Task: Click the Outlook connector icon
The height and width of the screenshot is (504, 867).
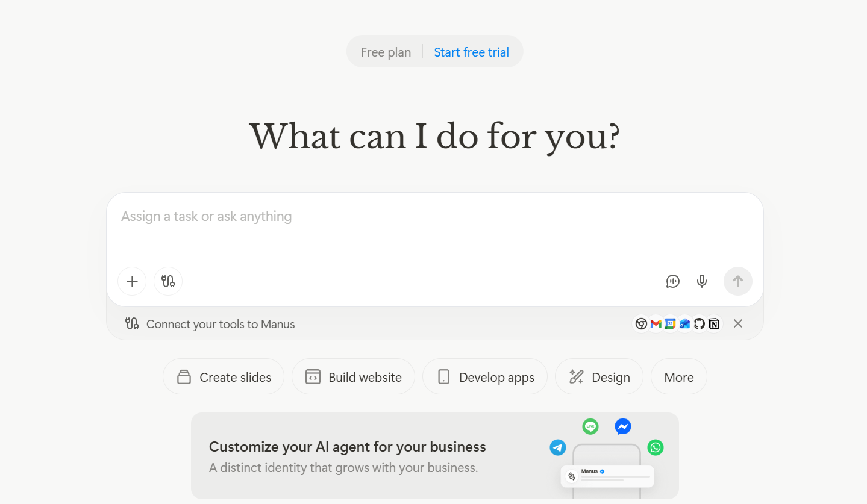Action: click(684, 324)
